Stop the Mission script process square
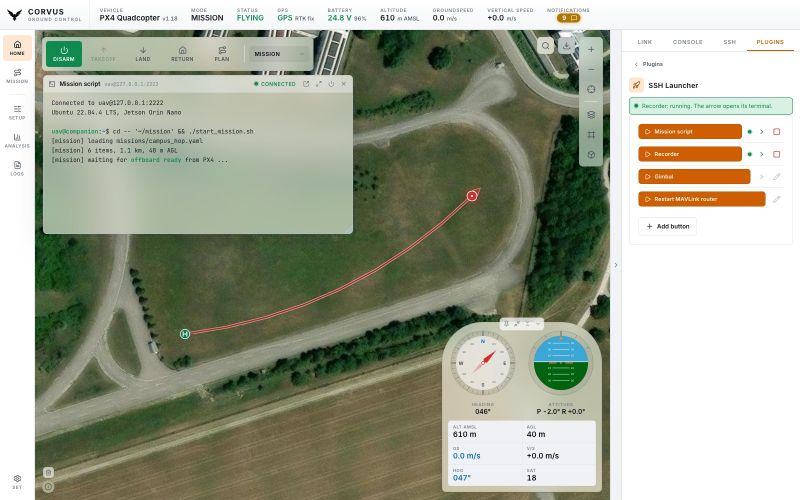This screenshot has width=800, height=500. 777,132
